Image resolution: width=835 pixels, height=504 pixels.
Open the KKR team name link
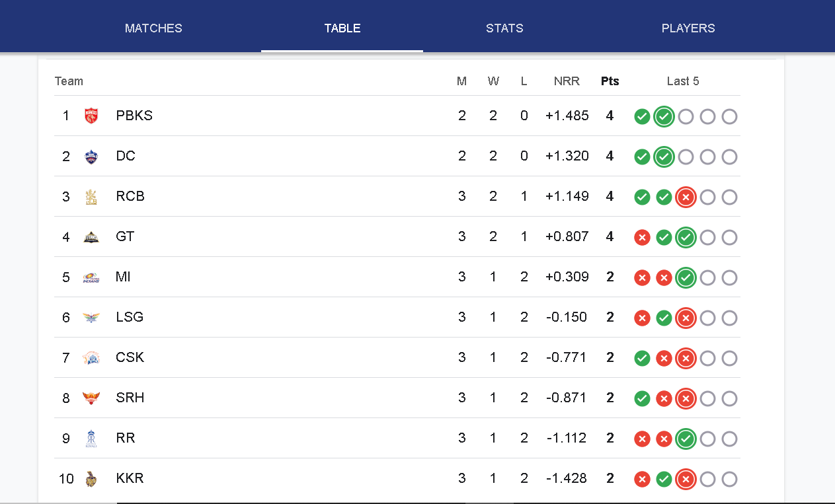tap(130, 478)
